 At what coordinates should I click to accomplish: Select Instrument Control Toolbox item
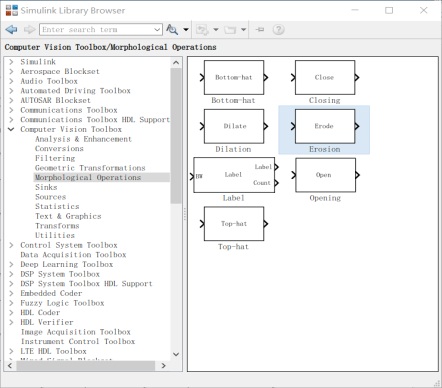click(x=78, y=342)
